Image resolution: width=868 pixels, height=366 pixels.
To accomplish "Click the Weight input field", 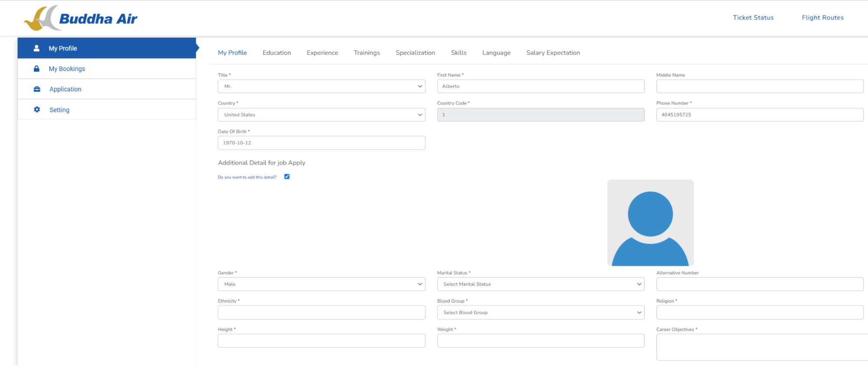I will [x=541, y=340].
